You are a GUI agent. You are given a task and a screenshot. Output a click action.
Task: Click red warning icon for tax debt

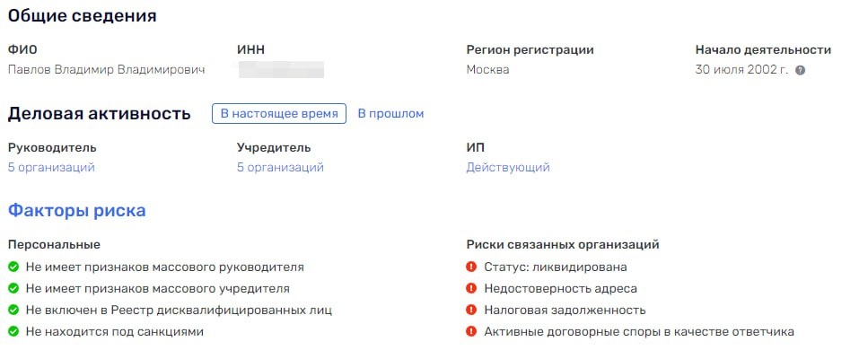(471, 310)
